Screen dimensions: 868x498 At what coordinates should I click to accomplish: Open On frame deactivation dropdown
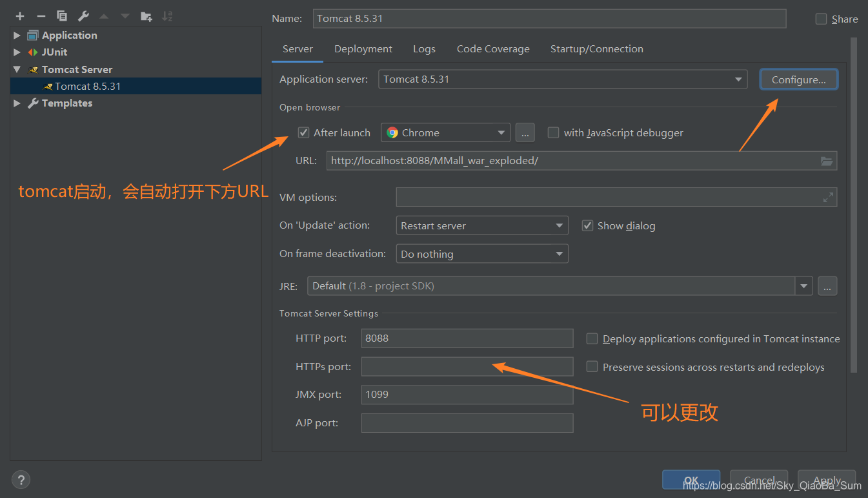click(x=482, y=254)
